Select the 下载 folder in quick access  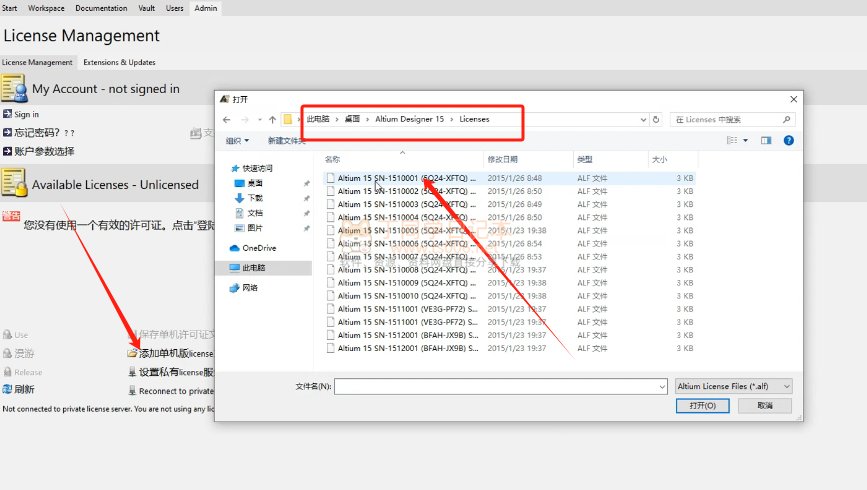pyautogui.click(x=254, y=198)
